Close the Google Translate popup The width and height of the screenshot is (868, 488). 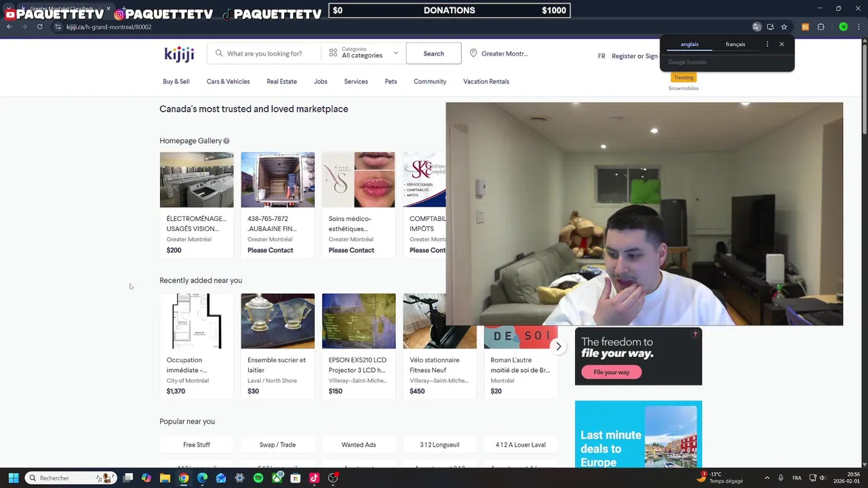(781, 44)
